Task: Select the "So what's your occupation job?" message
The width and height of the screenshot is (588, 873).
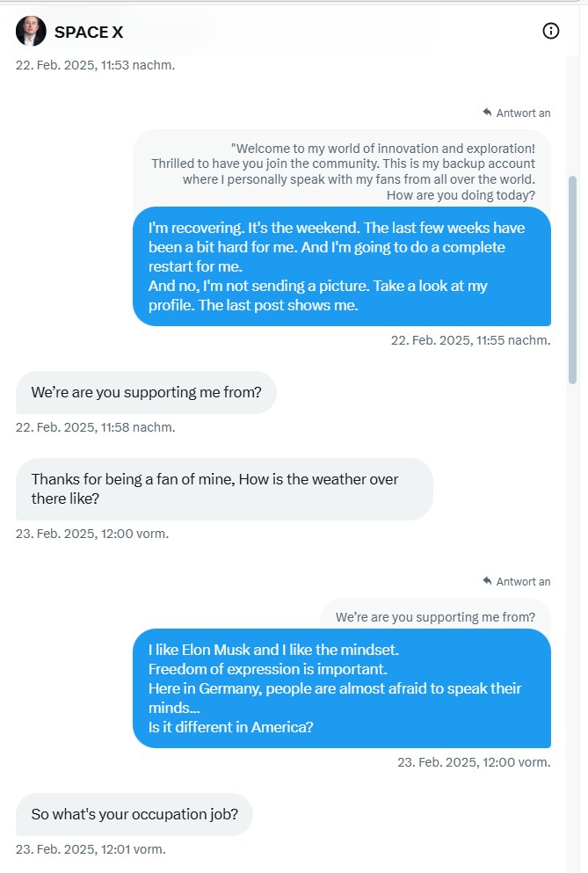Action: [x=134, y=814]
